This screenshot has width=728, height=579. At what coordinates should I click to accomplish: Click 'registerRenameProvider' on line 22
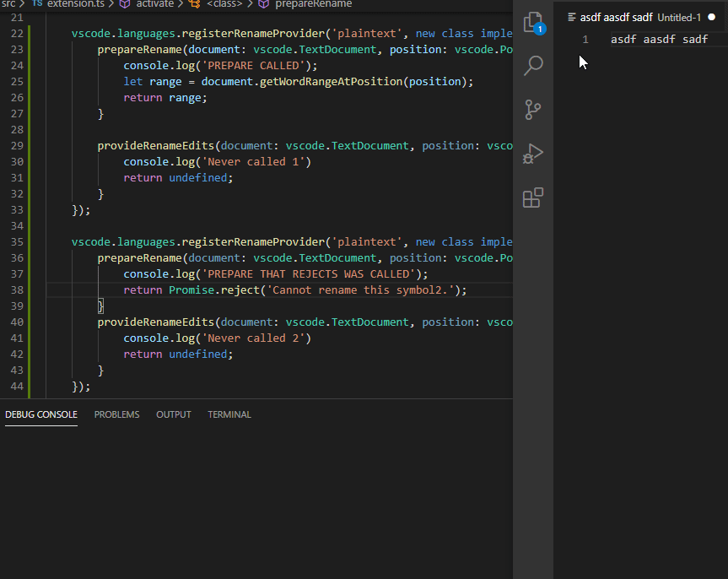(253, 34)
